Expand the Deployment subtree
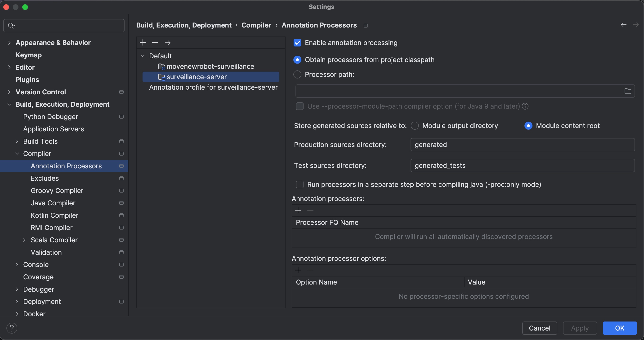The width and height of the screenshot is (644, 340). coord(17,302)
